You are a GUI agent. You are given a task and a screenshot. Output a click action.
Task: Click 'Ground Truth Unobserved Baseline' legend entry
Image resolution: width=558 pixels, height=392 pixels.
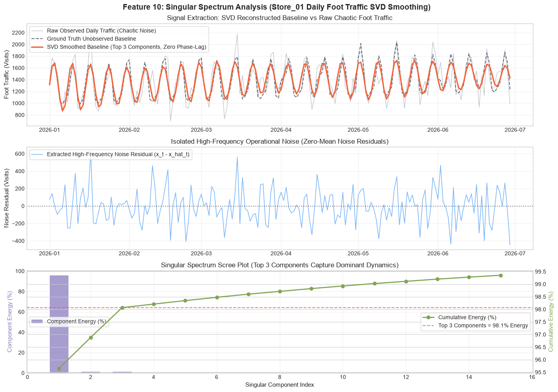point(92,39)
